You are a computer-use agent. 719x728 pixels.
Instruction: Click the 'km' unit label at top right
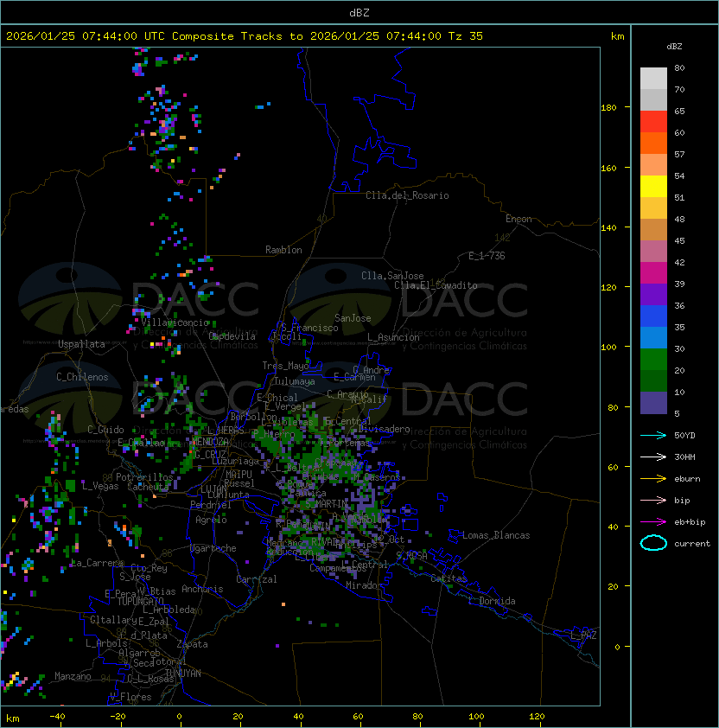617,36
